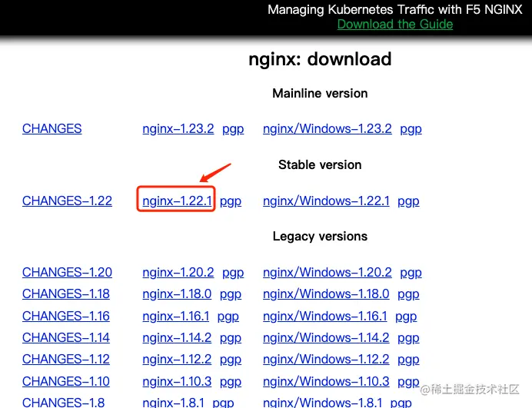Image resolution: width=532 pixels, height=408 pixels.
Task: Download nginx/Windows-1.16.1
Action: click(x=325, y=316)
